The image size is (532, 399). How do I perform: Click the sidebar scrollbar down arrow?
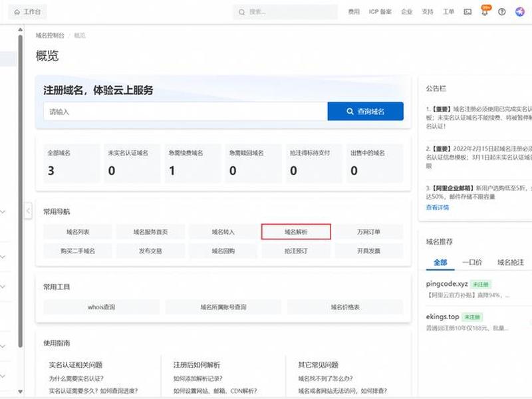coord(21,392)
